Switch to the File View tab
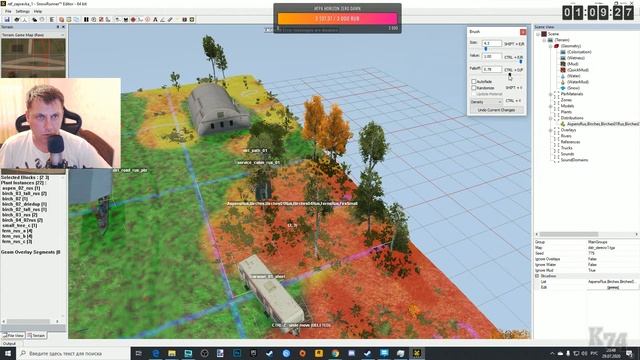Viewport: 640px width, 360px height. [13, 336]
